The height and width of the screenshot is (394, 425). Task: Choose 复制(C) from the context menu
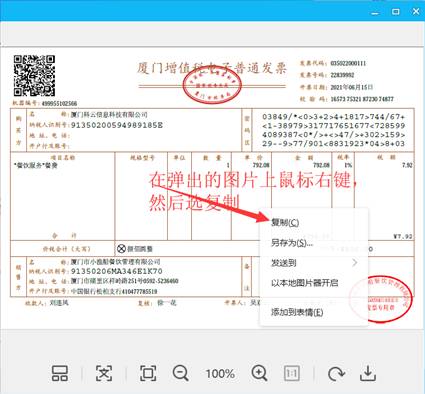click(314, 222)
